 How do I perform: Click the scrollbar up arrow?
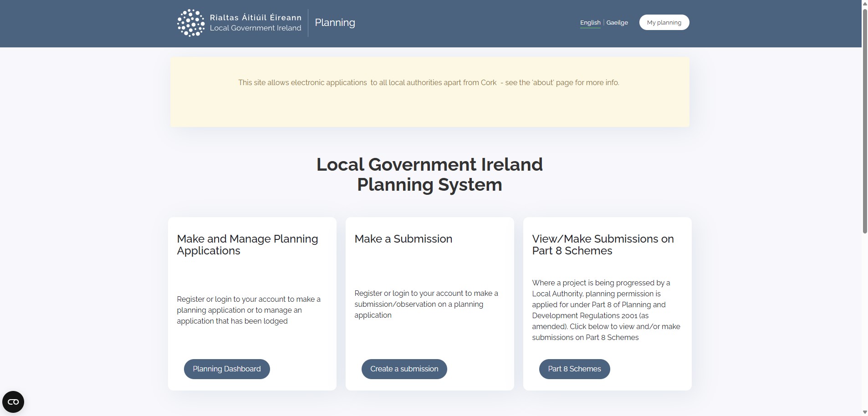coord(865,3)
